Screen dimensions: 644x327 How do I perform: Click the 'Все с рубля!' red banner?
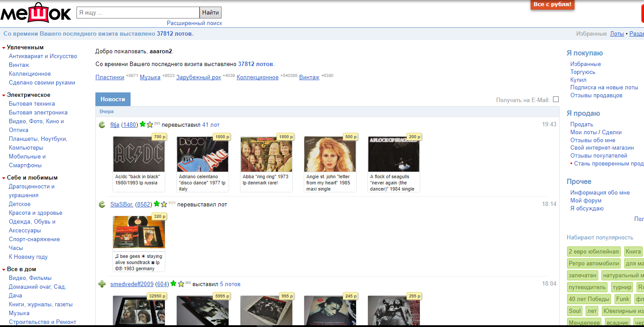click(x=552, y=4)
